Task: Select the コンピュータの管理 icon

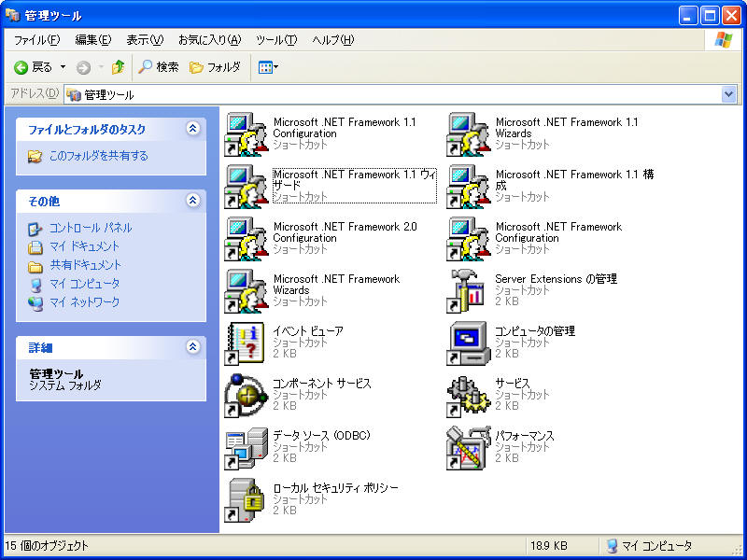Action: [x=469, y=343]
